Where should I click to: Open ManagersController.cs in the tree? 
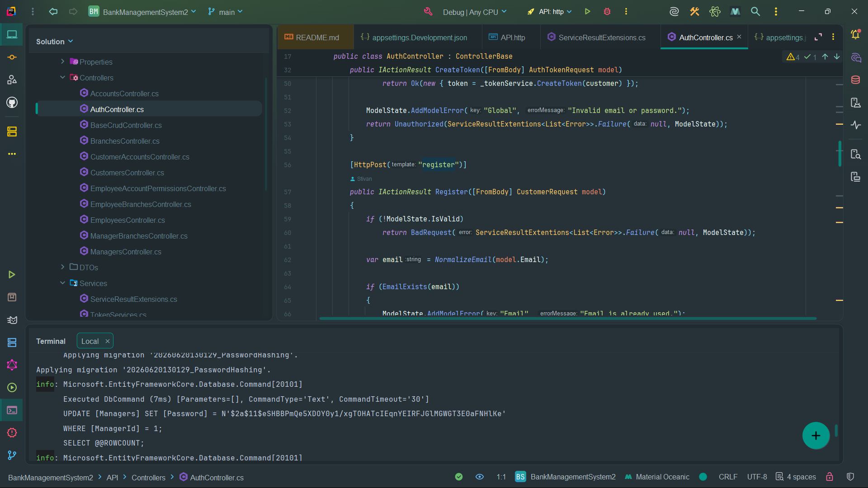click(x=126, y=252)
